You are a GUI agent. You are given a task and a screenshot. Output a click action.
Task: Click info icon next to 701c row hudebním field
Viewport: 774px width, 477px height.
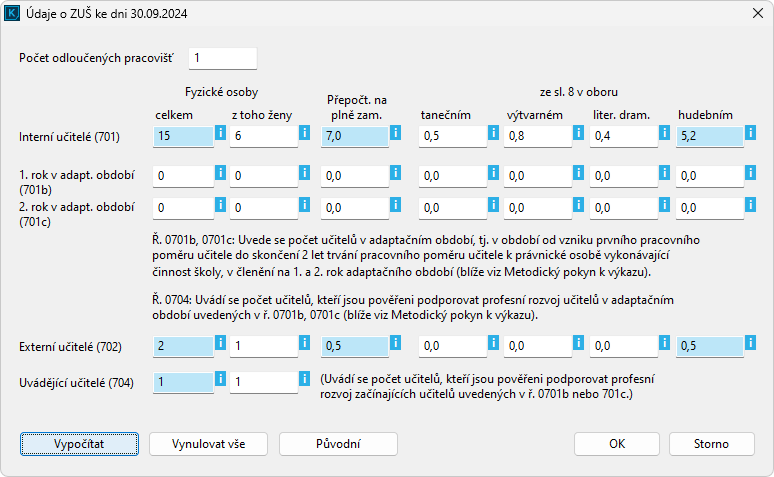click(x=751, y=207)
